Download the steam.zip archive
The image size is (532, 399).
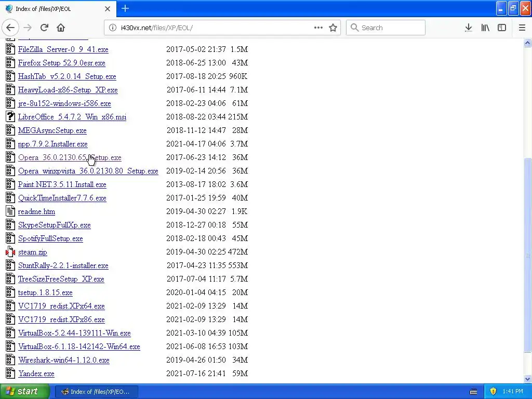[33, 252]
